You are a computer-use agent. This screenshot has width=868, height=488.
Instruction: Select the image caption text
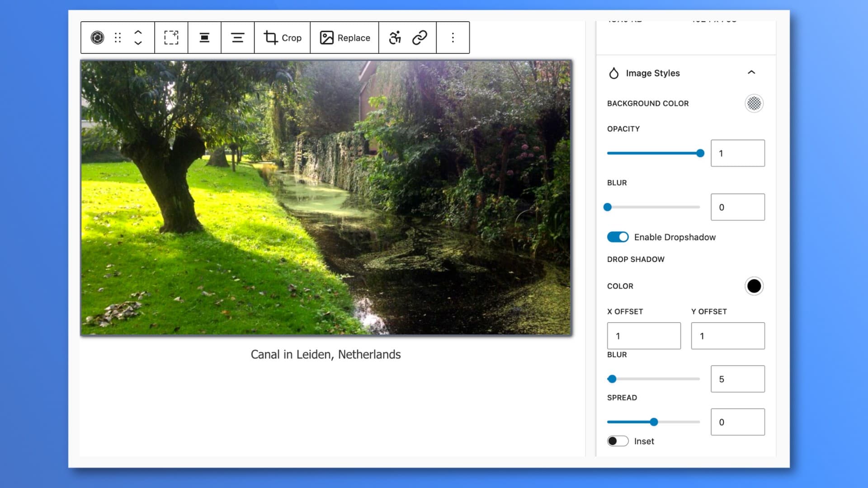click(x=325, y=355)
